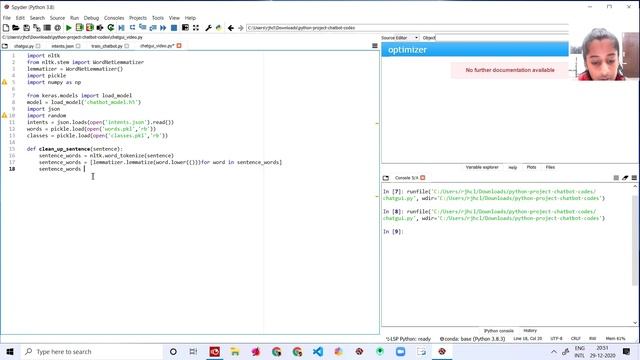Click the CRLF line ending indicator
Image resolution: width=640 pixels, height=360 pixels.
click(576, 339)
